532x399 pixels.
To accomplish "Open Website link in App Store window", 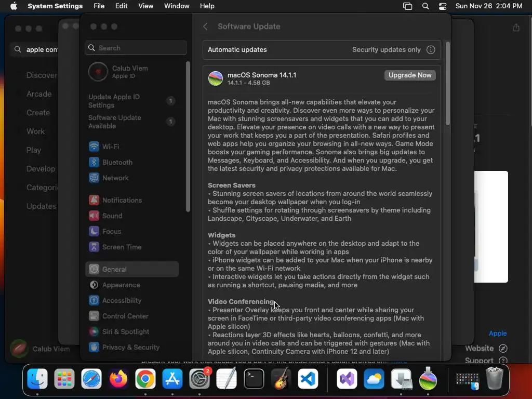I will coord(486,349).
